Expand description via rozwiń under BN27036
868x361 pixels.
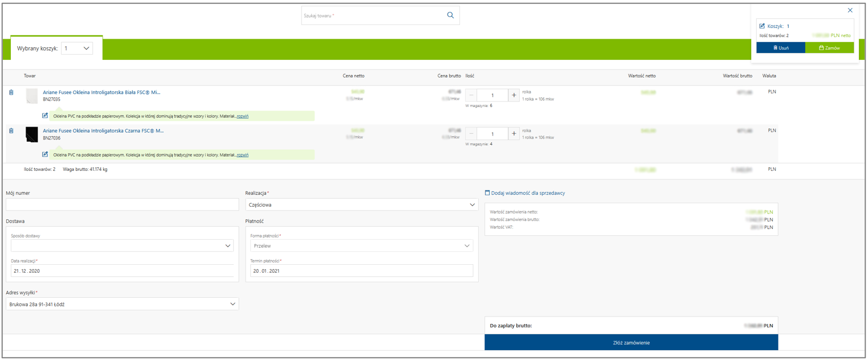coord(243,155)
